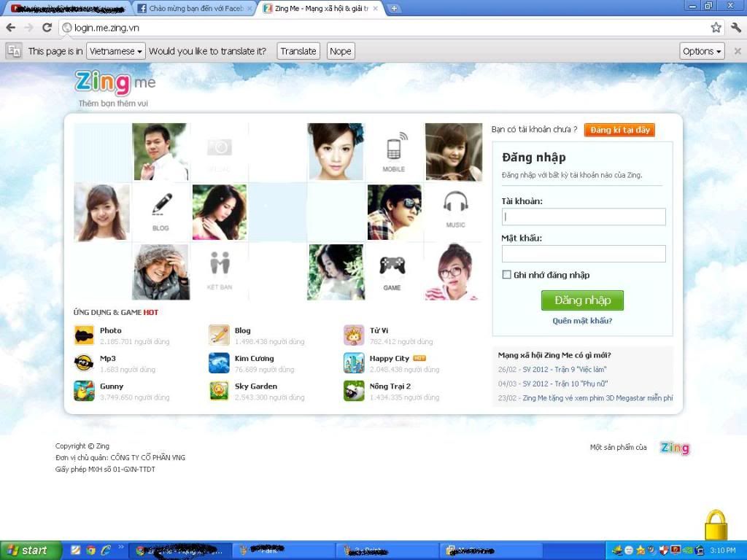The width and height of the screenshot is (747, 560).
Task: Open the Tử Vi app icon
Action: pyautogui.click(x=354, y=335)
